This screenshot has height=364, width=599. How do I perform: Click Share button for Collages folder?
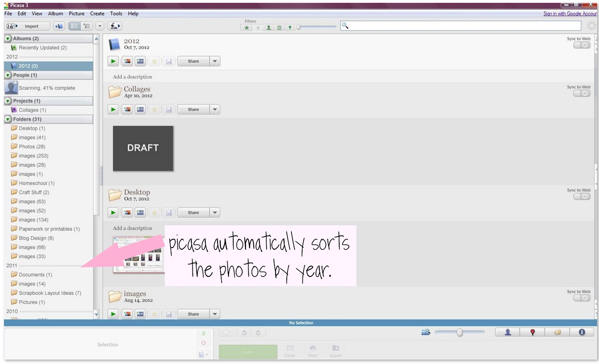pyautogui.click(x=193, y=110)
